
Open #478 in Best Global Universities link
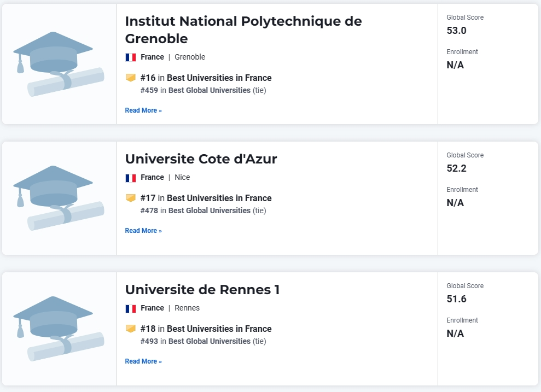(x=196, y=210)
